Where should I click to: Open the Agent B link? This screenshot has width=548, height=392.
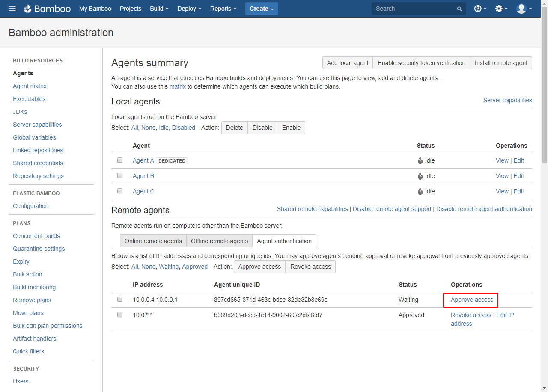[x=143, y=176]
